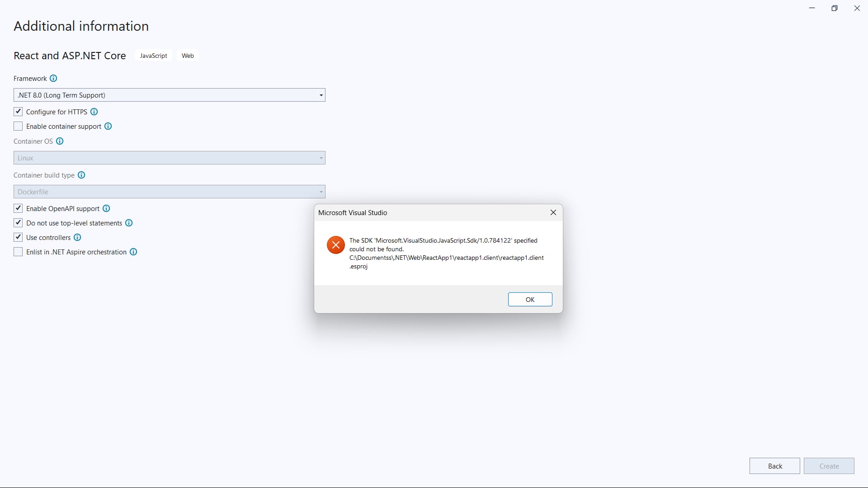Uncheck Do not use top-level statements
The height and width of the screenshot is (488, 868).
tap(18, 223)
